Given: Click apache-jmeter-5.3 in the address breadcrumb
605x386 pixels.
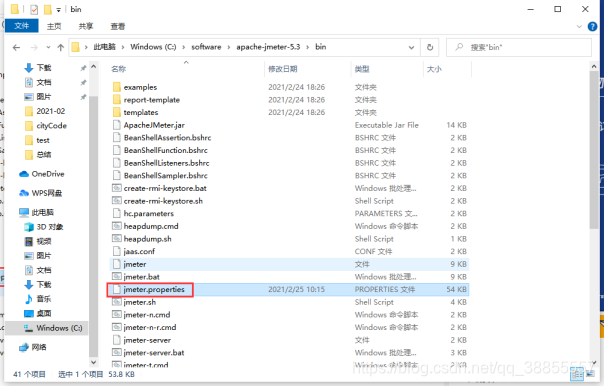Looking at the screenshot, I should click(x=268, y=47).
